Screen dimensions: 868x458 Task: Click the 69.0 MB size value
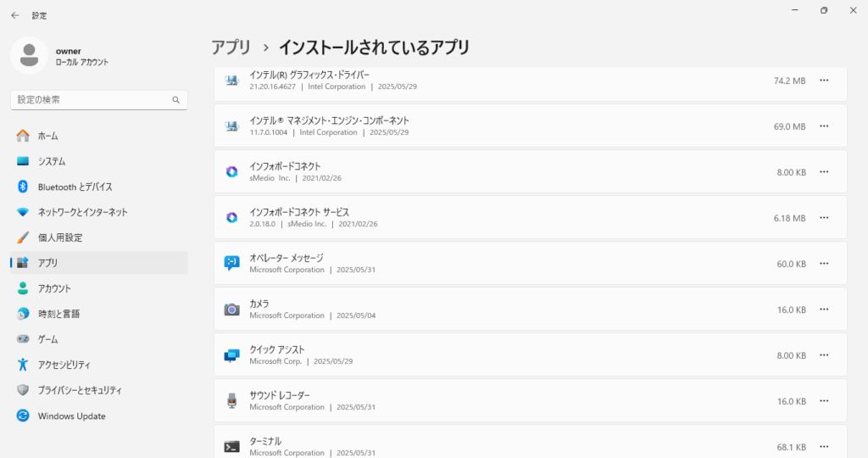click(x=789, y=127)
